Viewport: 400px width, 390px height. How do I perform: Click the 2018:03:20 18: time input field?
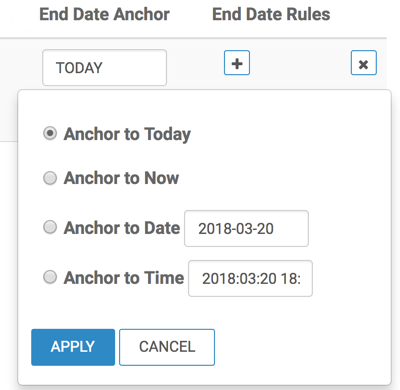coord(250,278)
